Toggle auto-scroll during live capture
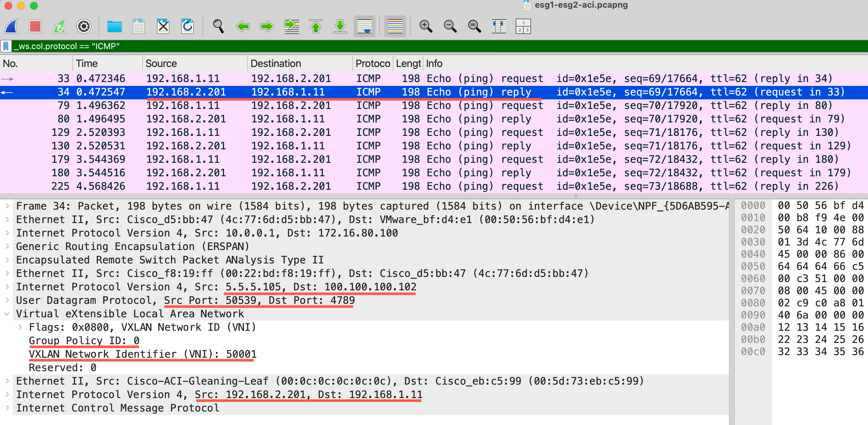The width and height of the screenshot is (868, 425). click(x=364, y=26)
